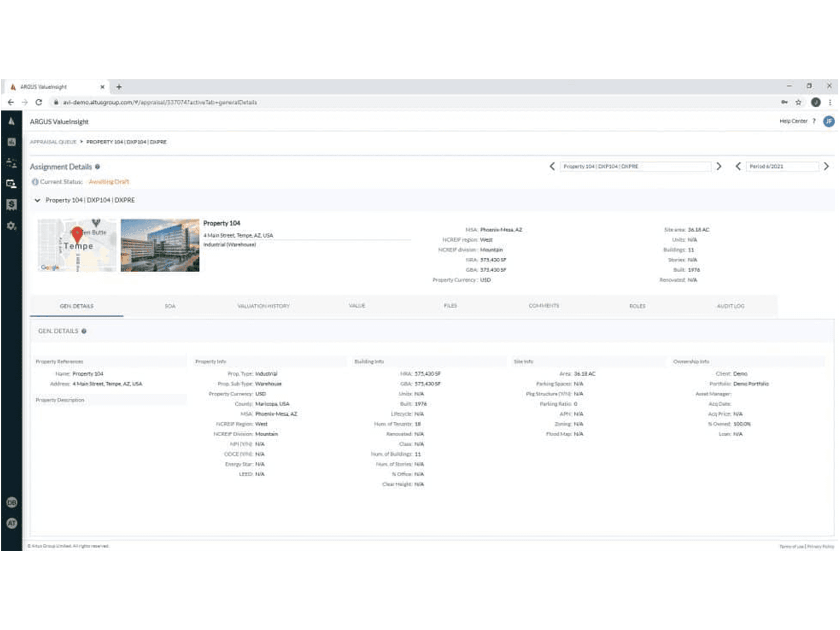The image size is (840, 630).
Task: Click the ARGUS logo icon in sidebar
Action: click(11, 121)
